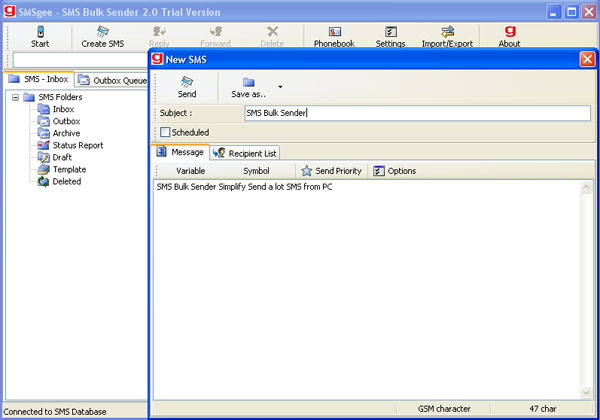600x420 pixels.
Task: Open the message Options
Action: [x=395, y=171]
